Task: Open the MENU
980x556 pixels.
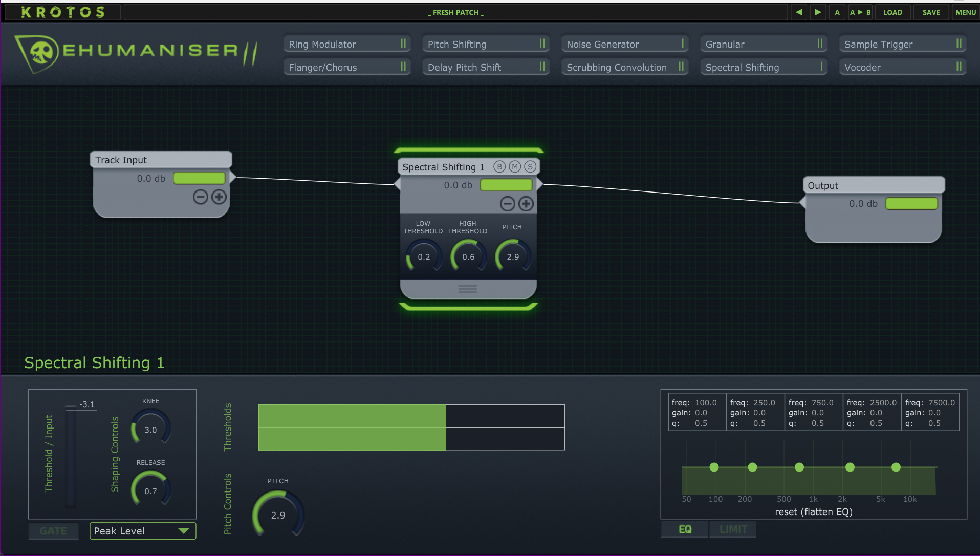Action: [x=965, y=12]
